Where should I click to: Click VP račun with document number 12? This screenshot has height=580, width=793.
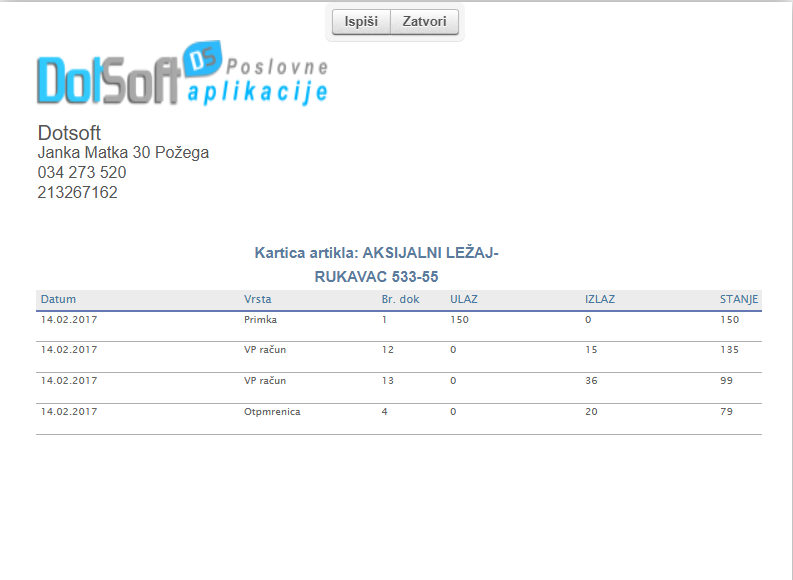(x=265, y=350)
